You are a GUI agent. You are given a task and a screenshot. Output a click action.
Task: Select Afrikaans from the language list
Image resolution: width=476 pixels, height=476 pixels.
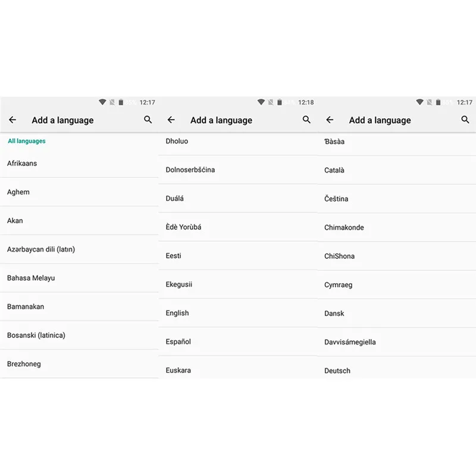[79, 163]
